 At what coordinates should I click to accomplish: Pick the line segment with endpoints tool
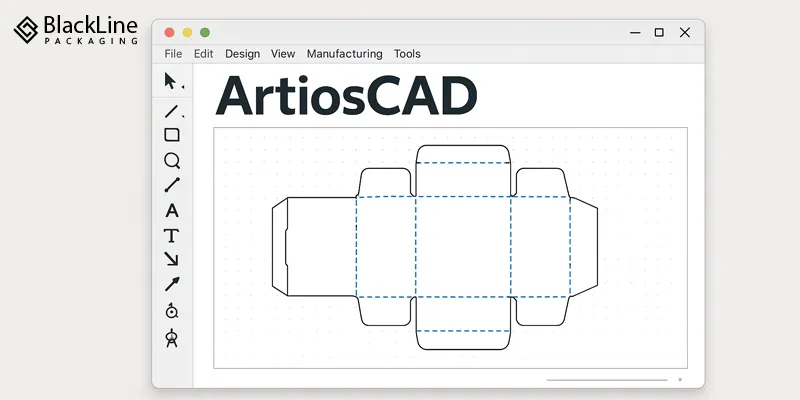(x=172, y=185)
